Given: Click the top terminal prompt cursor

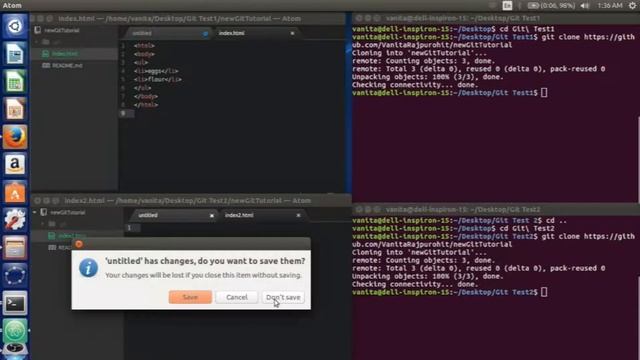Looking at the screenshot, I should coord(544,93).
